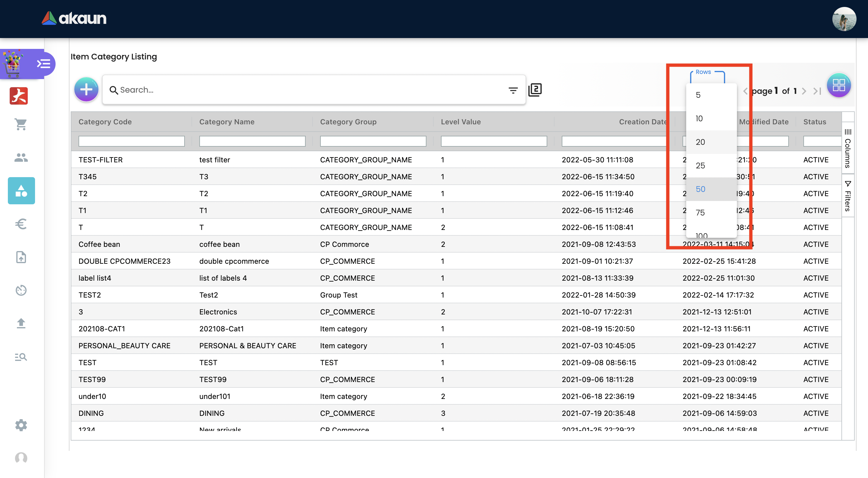This screenshot has width=868, height=478.
Task: Jump to last page arrow
Action: 817,91
